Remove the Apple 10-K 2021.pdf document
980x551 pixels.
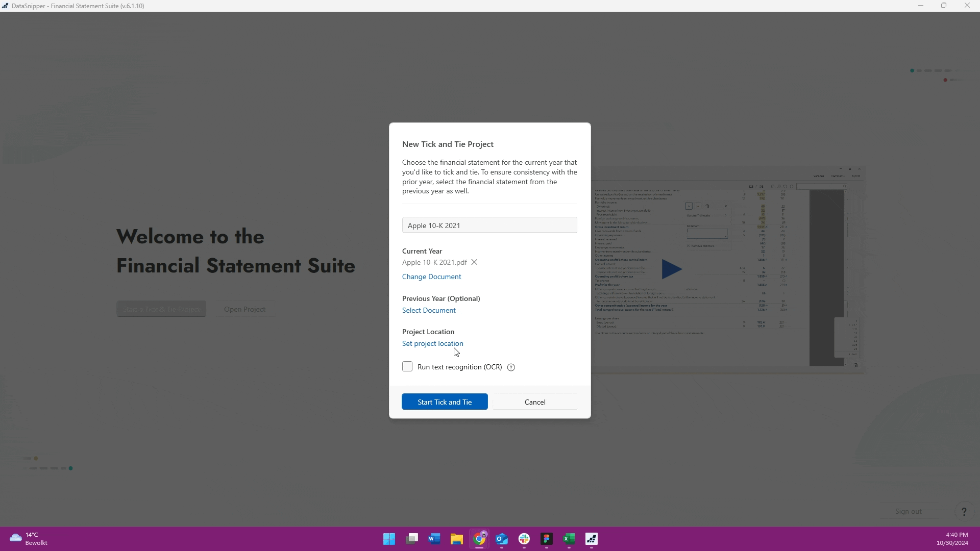[474, 262]
